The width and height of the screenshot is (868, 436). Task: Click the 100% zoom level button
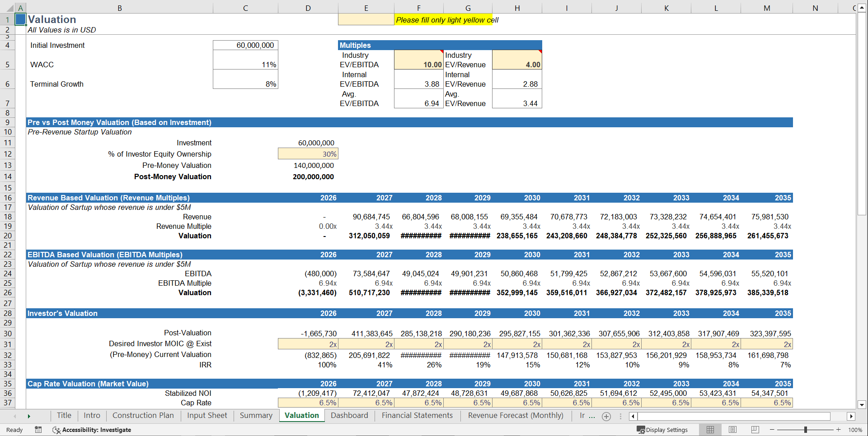coord(855,430)
